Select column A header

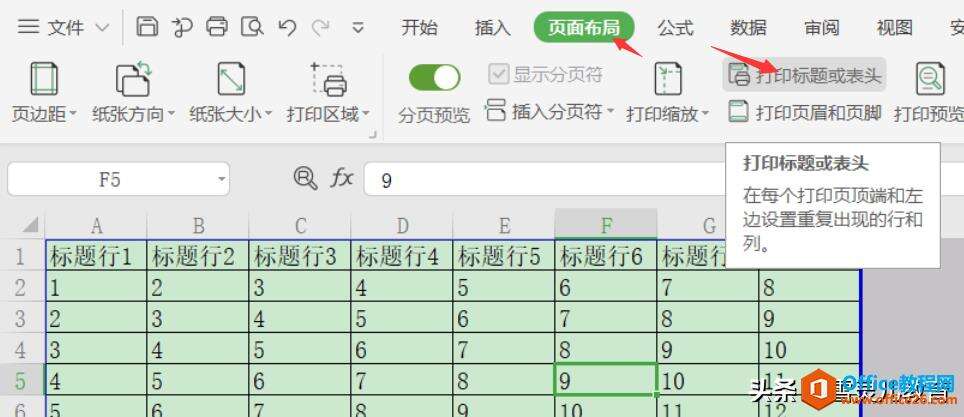pyautogui.click(x=96, y=226)
